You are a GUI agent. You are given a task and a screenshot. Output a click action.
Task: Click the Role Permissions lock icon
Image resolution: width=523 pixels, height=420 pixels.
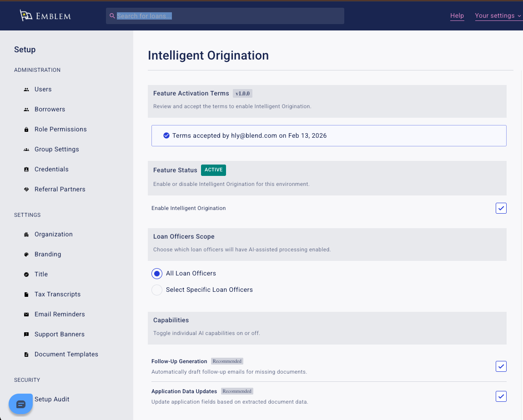coord(26,130)
